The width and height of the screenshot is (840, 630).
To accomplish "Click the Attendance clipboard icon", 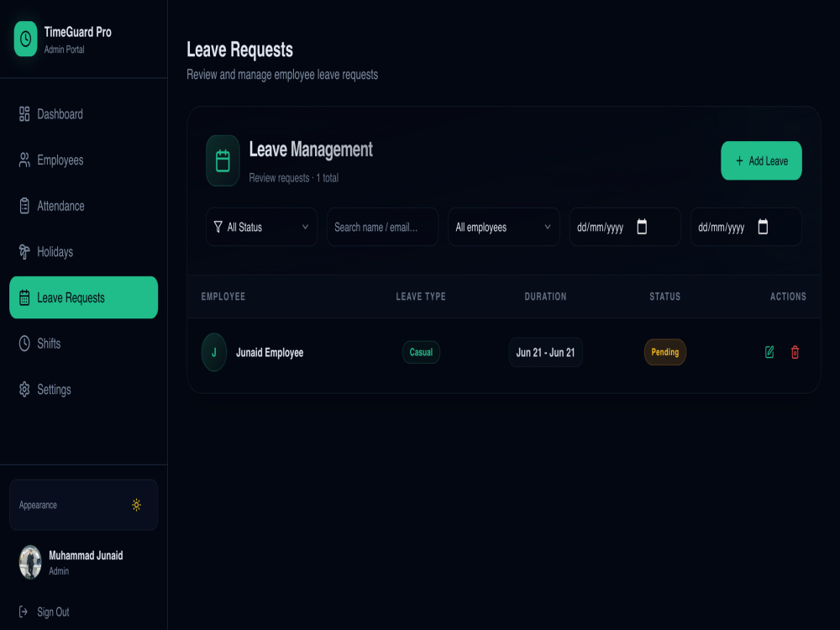I will tap(24, 207).
